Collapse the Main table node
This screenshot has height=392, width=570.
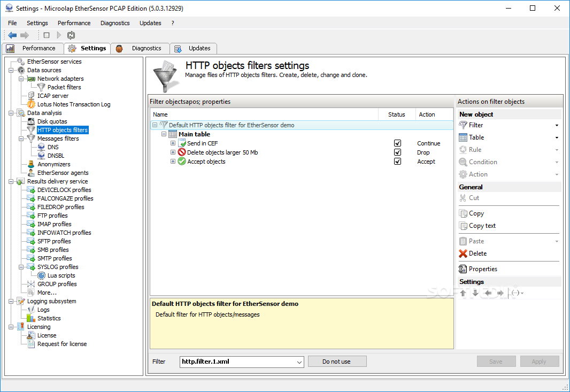pos(164,134)
